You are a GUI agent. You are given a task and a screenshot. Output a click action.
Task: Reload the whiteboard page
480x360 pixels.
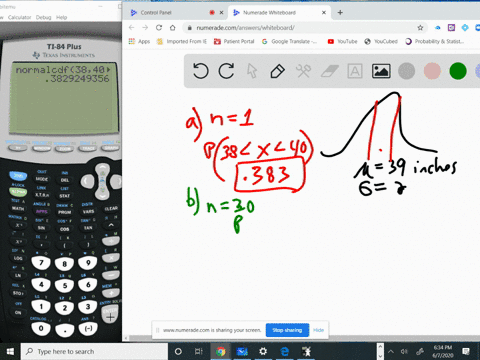pyautogui.click(x=159, y=28)
